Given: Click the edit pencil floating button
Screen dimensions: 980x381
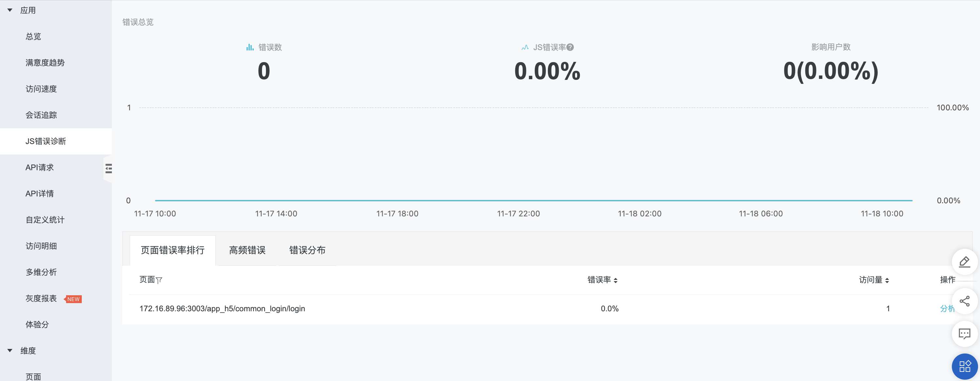Looking at the screenshot, I should [964, 262].
